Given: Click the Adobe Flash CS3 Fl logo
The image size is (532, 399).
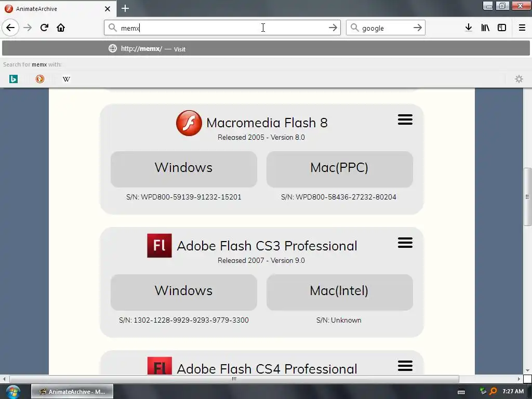Looking at the screenshot, I should (x=159, y=246).
